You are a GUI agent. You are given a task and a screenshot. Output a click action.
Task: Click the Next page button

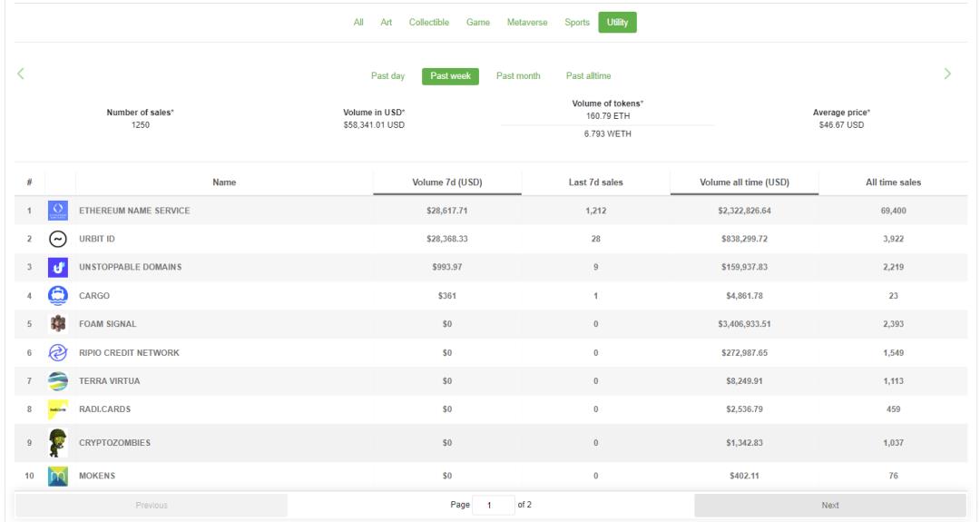[x=829, y=506]
